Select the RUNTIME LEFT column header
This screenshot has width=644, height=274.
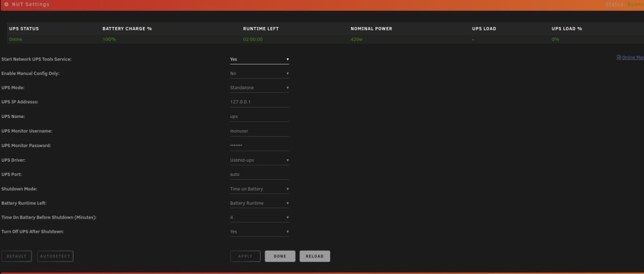(x=261, y=29)
